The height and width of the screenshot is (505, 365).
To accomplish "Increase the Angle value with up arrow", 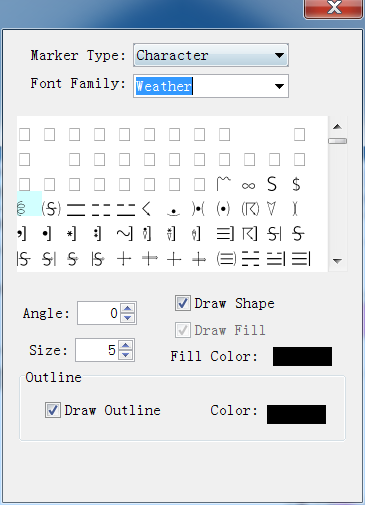I will [x=128, y=308].
